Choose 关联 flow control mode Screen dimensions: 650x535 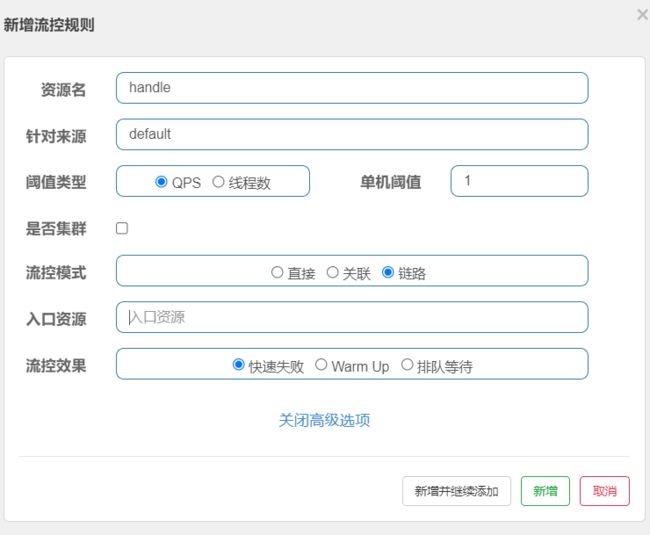click(332, 272)
